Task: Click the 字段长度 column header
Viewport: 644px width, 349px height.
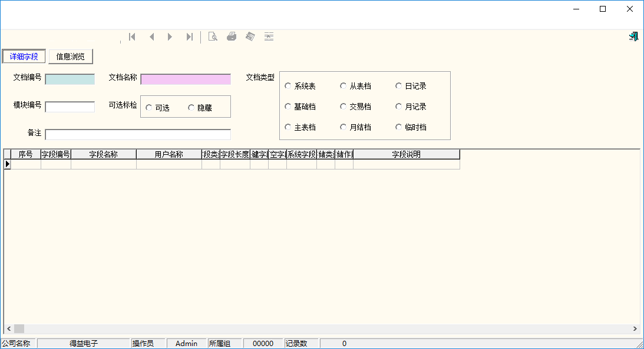Action: 235,154
